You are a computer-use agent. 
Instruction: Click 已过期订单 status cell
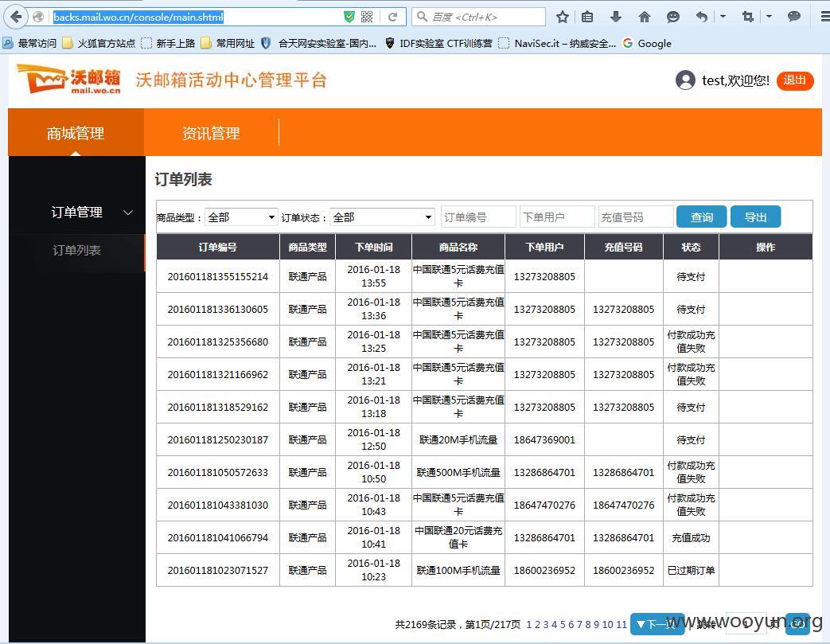691,571
